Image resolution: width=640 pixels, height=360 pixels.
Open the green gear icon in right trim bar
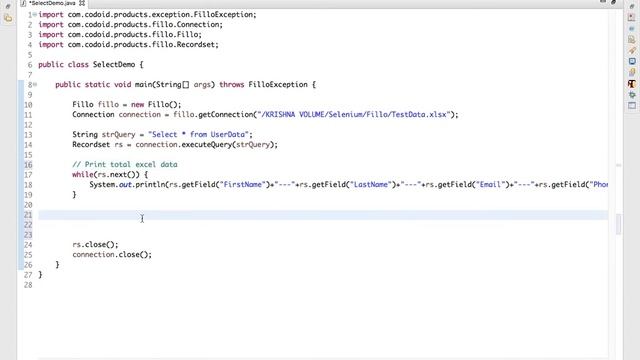pos(632,95)
